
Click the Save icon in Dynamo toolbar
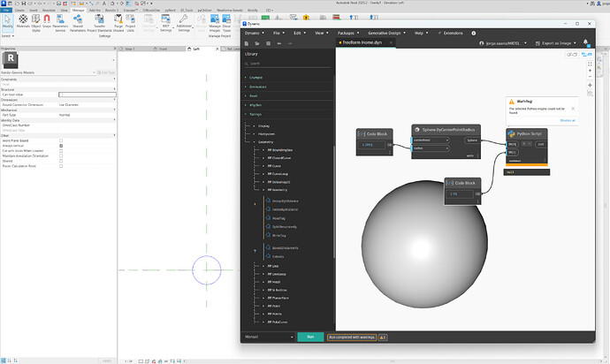(268, 43)
